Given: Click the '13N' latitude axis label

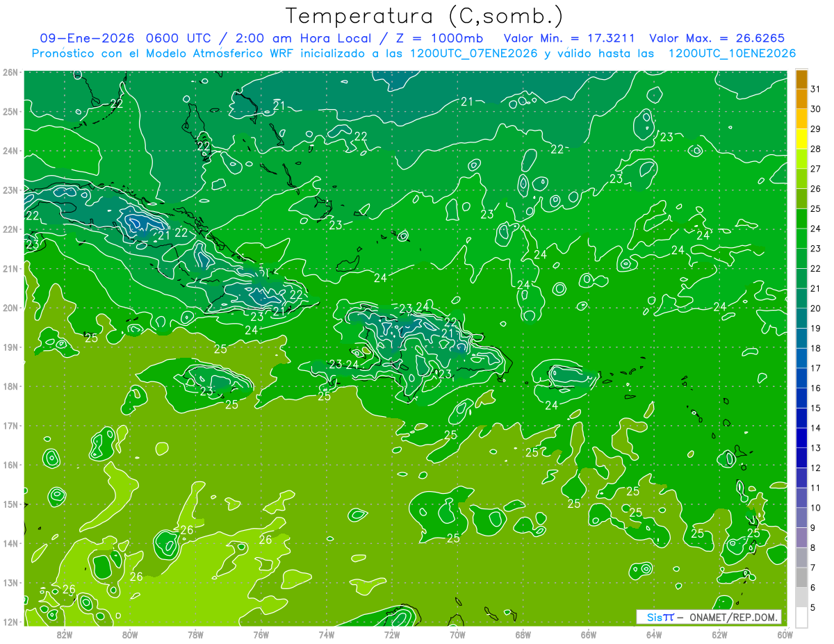Looking at the screenshot, I should 10,583.
